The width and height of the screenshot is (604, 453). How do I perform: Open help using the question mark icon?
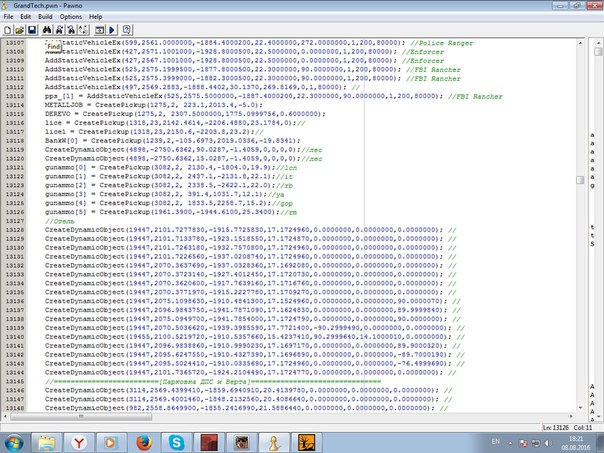coord(127,30)
